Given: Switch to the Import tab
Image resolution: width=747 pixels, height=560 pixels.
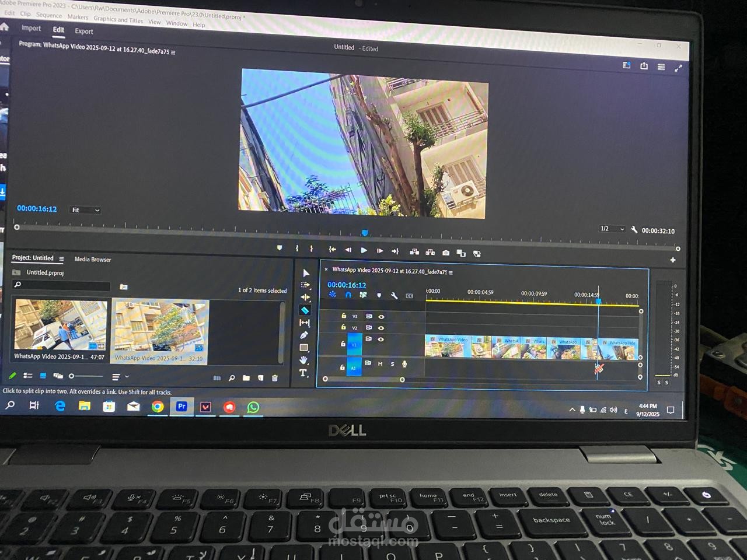Looking at the screenshot, I should (31, 28).
